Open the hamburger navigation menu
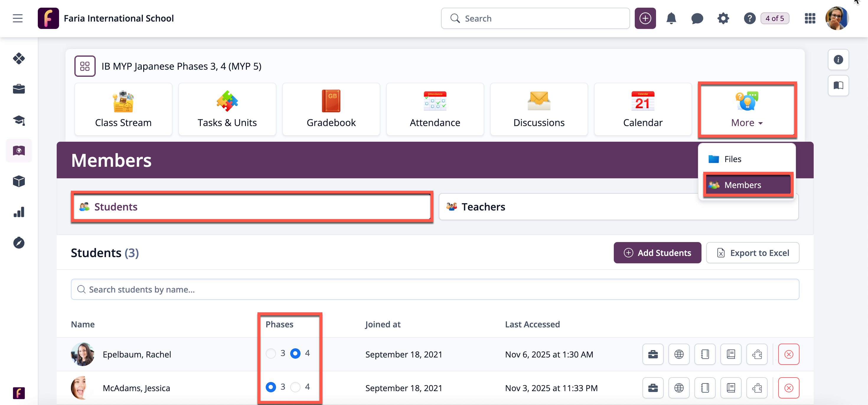The image size is (868, 405). pos(17,18)
